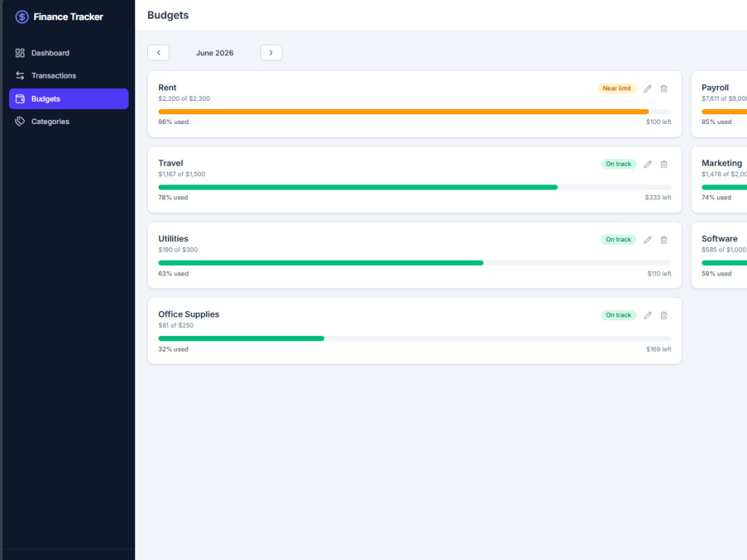Click the Payroll card title
The height and width of the screenshot is (560, 747).
(715, 87)
